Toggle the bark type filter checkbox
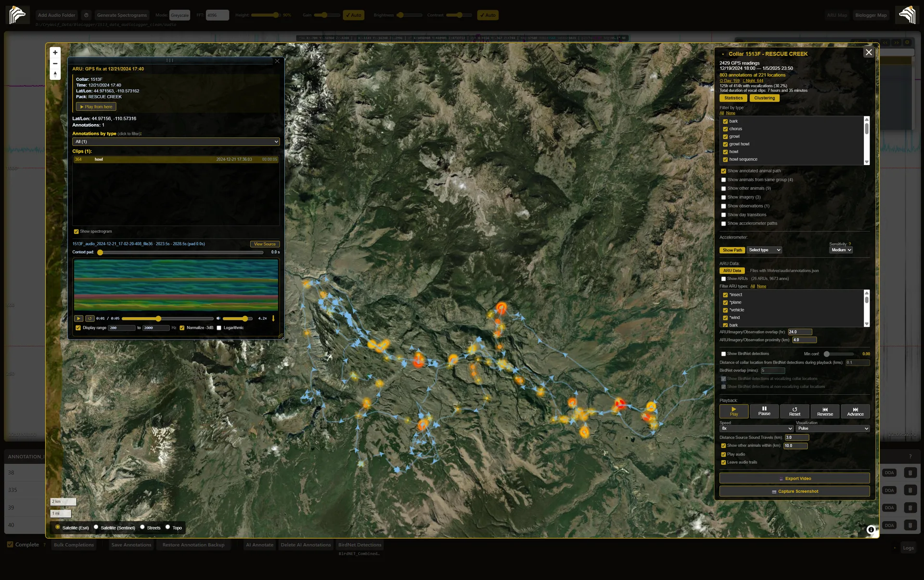 (725, 122)
